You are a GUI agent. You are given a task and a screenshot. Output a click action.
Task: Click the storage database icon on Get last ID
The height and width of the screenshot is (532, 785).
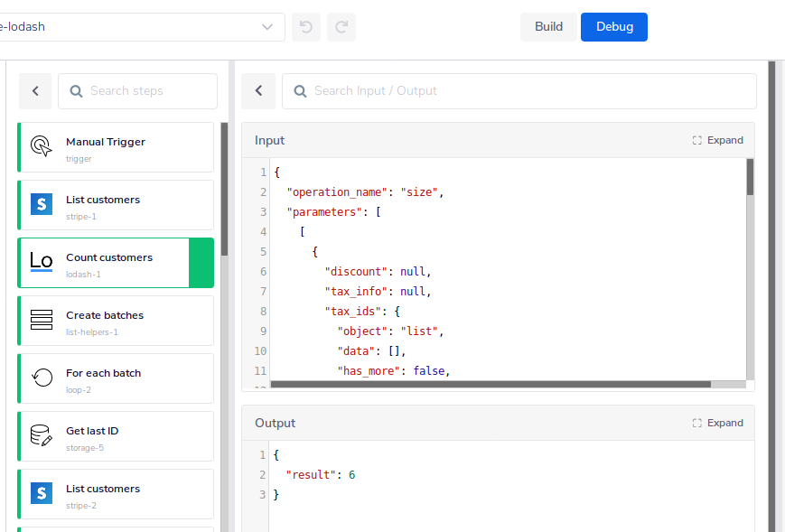pos(42,436)
